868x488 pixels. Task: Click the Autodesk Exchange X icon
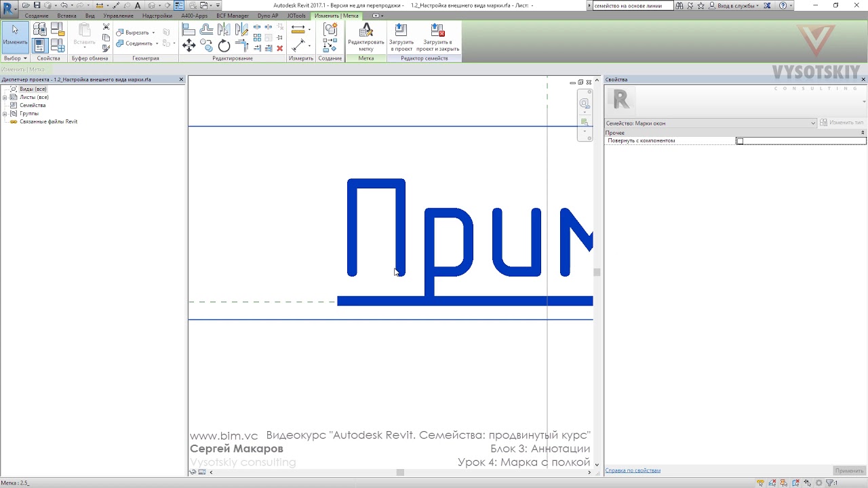tap(767, 5)
